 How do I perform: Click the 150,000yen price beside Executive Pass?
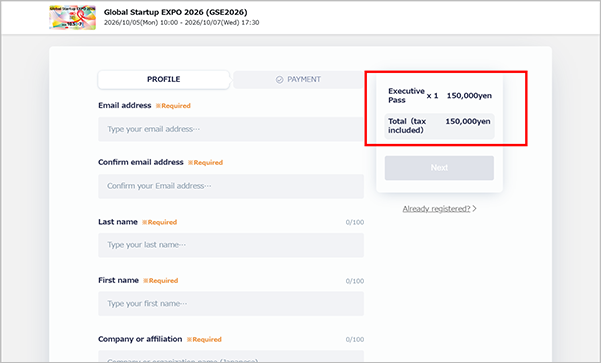[x=469, y=96]
